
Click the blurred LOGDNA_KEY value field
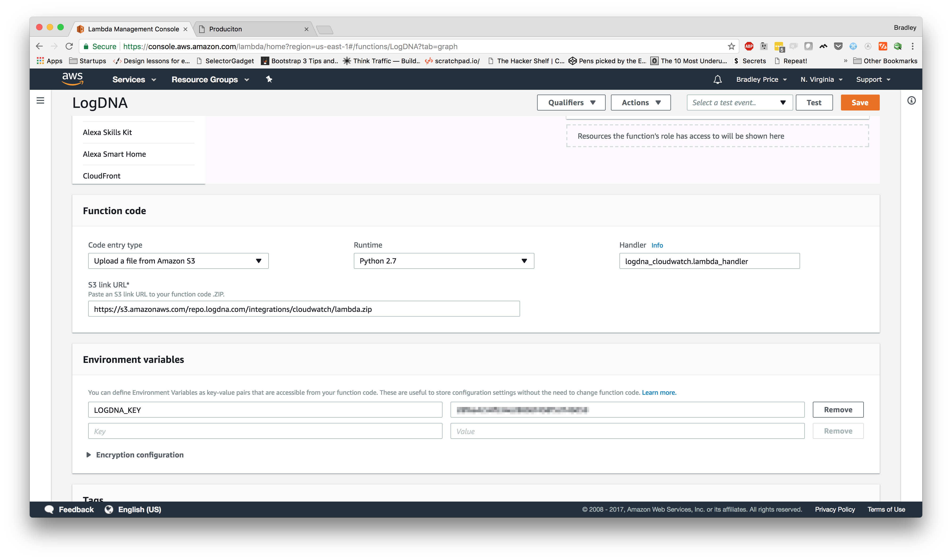point(627,410)
